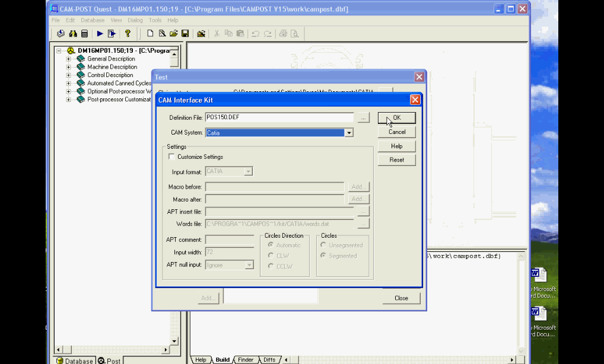The image size is (604, 364).
Task: Select Optional Post-processor tree item
Action: 119,91
